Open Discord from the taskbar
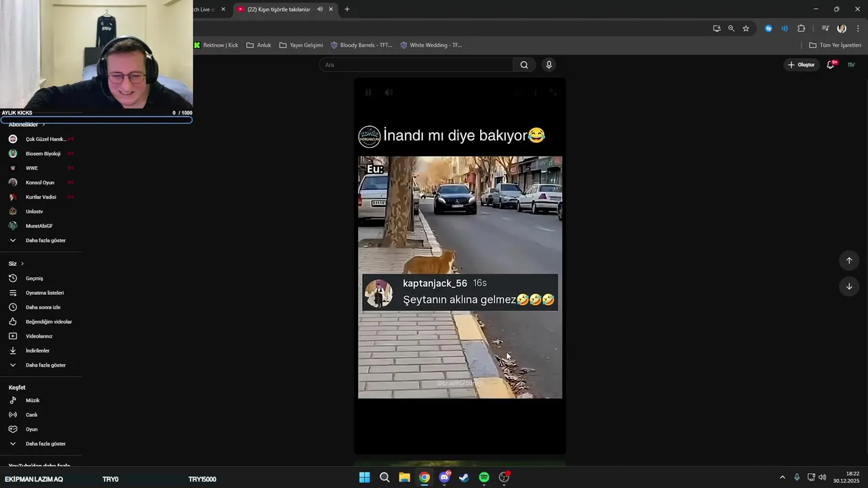Image resolution: width=868 pixels, height=488 pixels. click(x=444, y=477)
